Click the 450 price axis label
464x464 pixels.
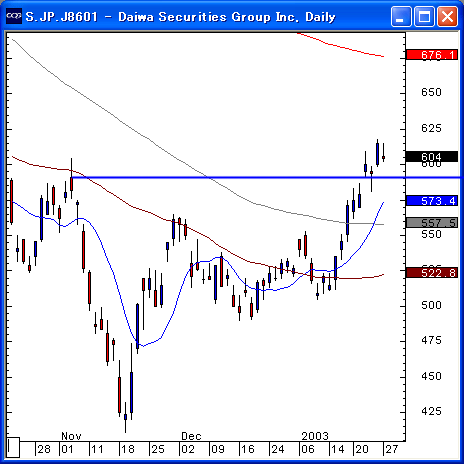click(431, 376)
